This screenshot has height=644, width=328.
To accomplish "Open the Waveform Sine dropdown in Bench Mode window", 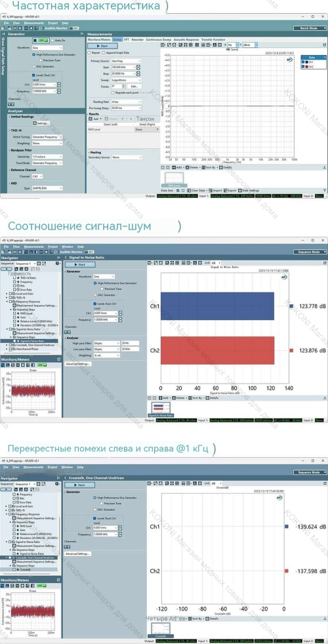I will pyautogui.click(x=47, y=48).
